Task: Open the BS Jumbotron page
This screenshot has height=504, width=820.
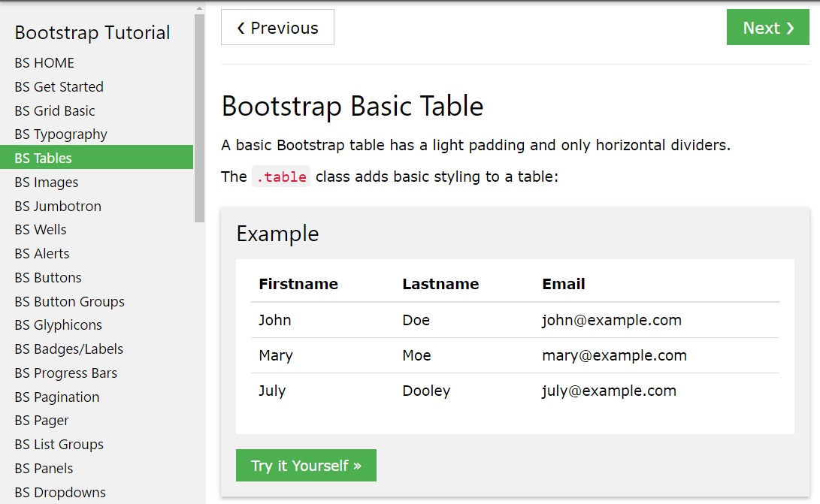Action: point(58,206)
